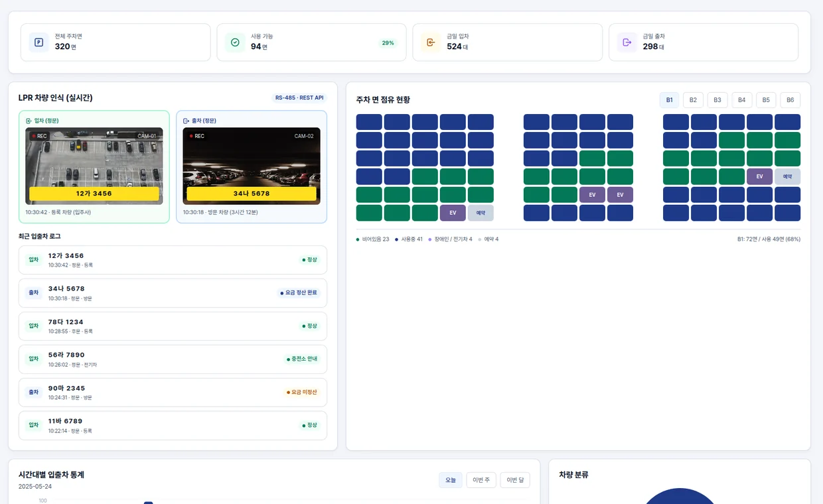Click the B1: 72면 / 사용 49면 (68%) summary
823x504 pixels.
coord(769,239)
